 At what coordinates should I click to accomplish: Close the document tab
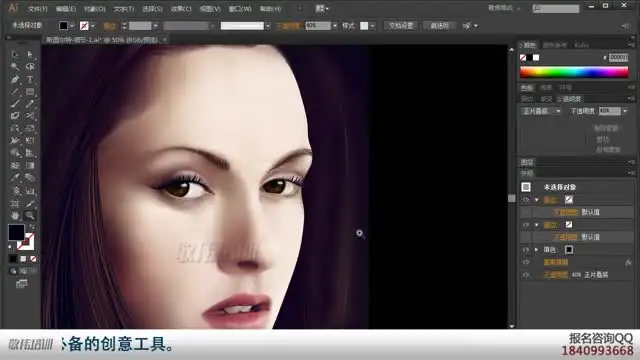pyautogui.click(x=164, y=40)
